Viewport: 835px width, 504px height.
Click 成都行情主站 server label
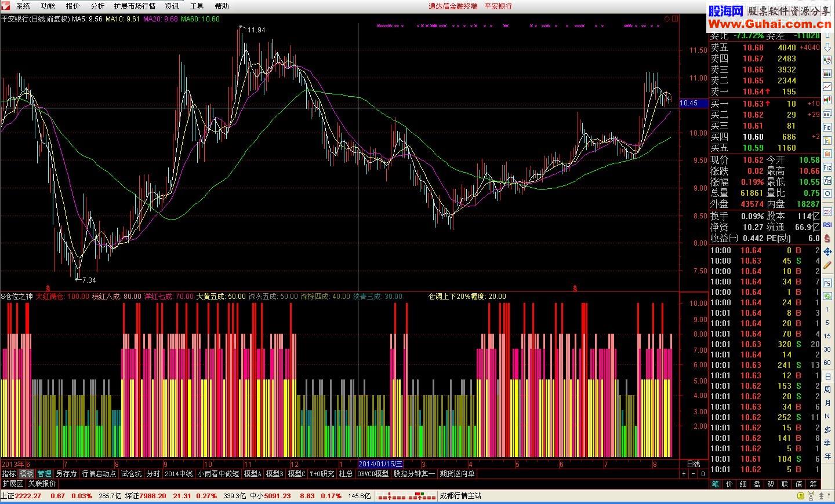click(460, 496)
